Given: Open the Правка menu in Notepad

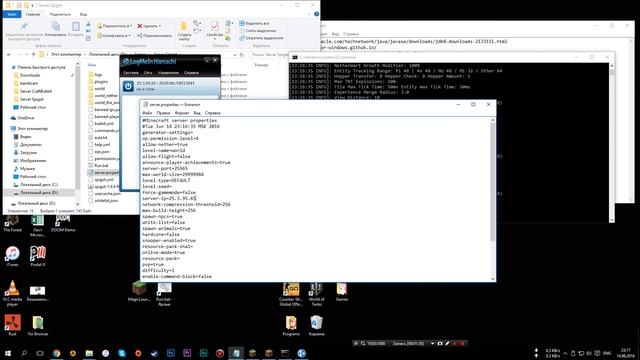Looking at the screenshot, I should (x=163, y=113).
